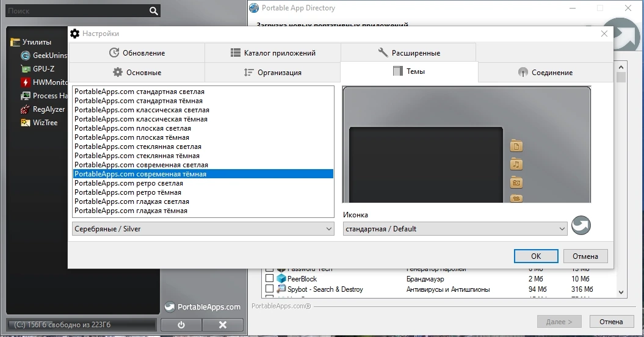Screen dimensions: 644x337
Task: Close the Настройки dialog
Action: tap(604, 34)
